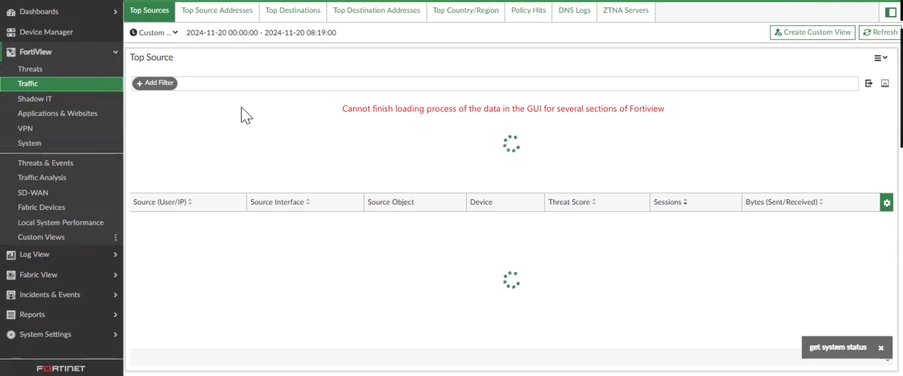Switch to Top Destinations tab

[293, 10]
